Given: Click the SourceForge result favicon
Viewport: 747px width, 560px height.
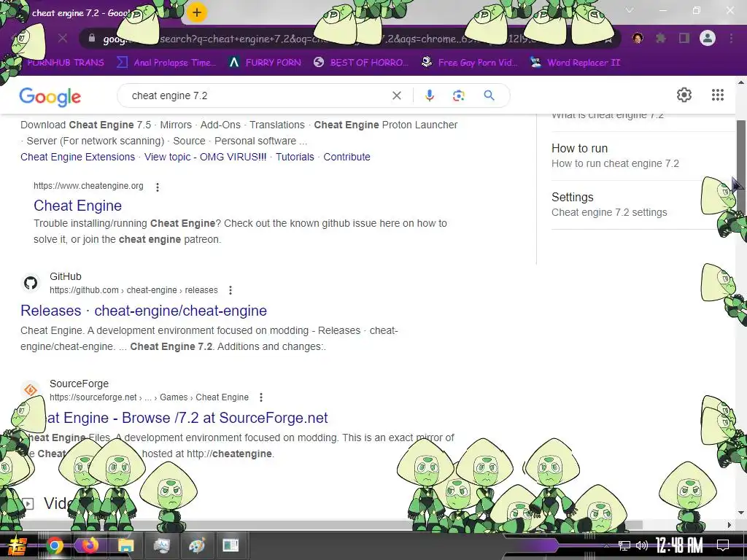Looking at the screenshot, I should [31, 391].
